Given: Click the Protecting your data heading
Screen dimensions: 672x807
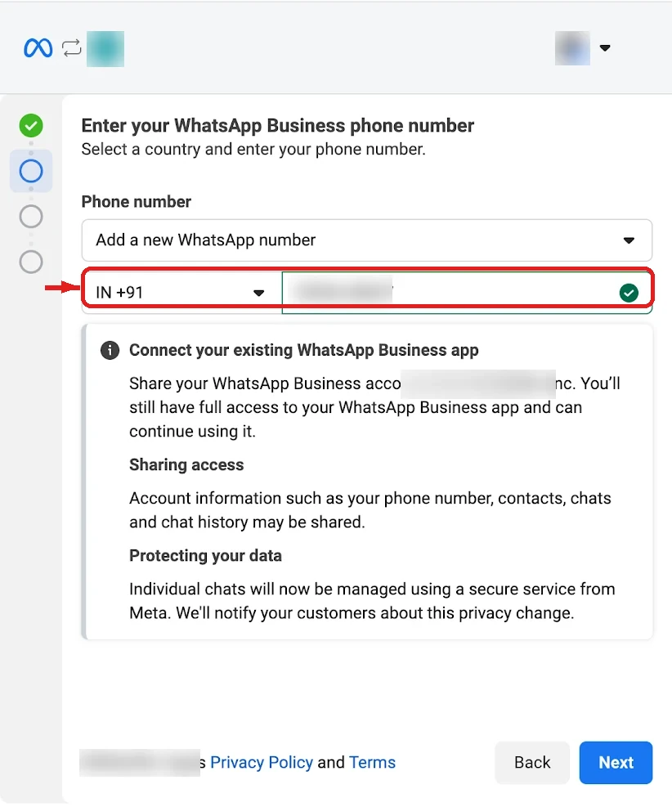Looking at the screenshot, I should pos(205,556).
